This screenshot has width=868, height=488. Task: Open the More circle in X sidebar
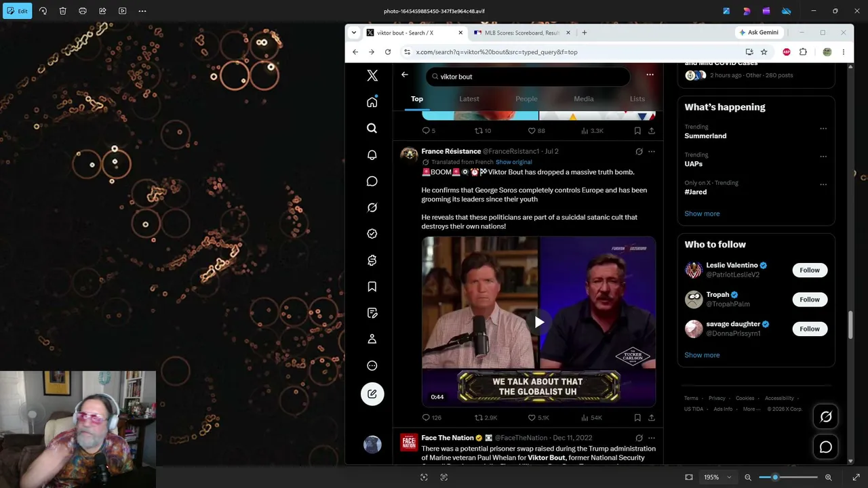tap(372, 365)
